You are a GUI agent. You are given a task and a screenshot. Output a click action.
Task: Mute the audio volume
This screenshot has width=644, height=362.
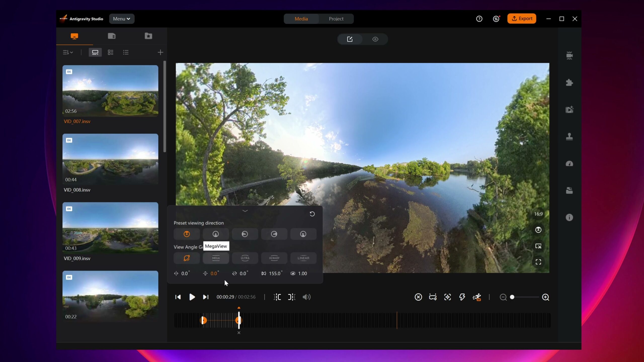(x=306, y=297)
